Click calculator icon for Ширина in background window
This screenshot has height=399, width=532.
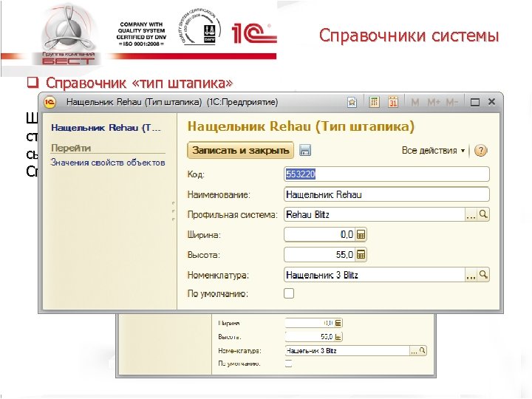pos(338,323)
